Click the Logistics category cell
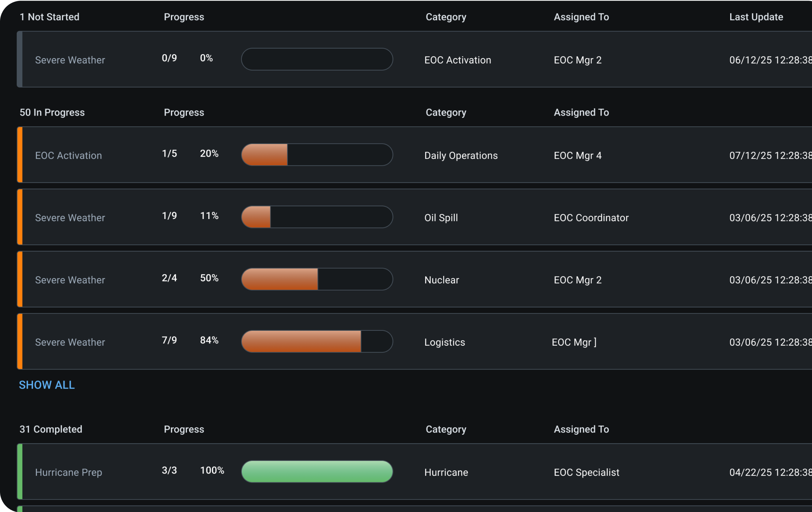812x512 pixels. coord(444,342)
